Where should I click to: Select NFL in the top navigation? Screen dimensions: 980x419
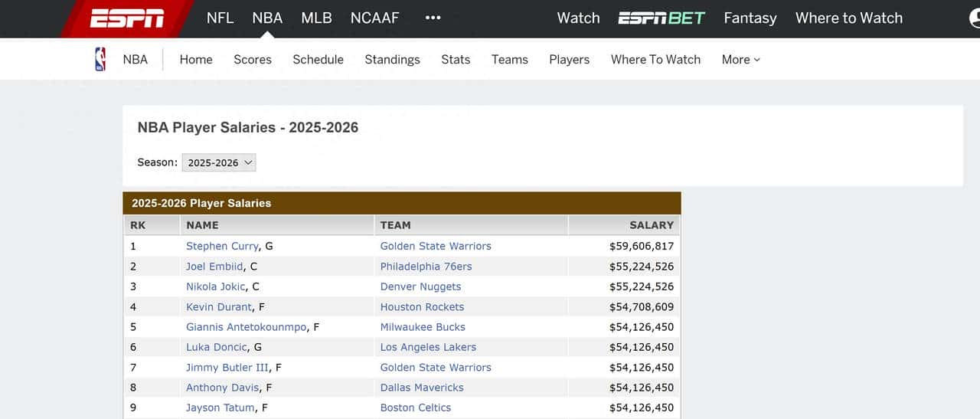(220, 18)
